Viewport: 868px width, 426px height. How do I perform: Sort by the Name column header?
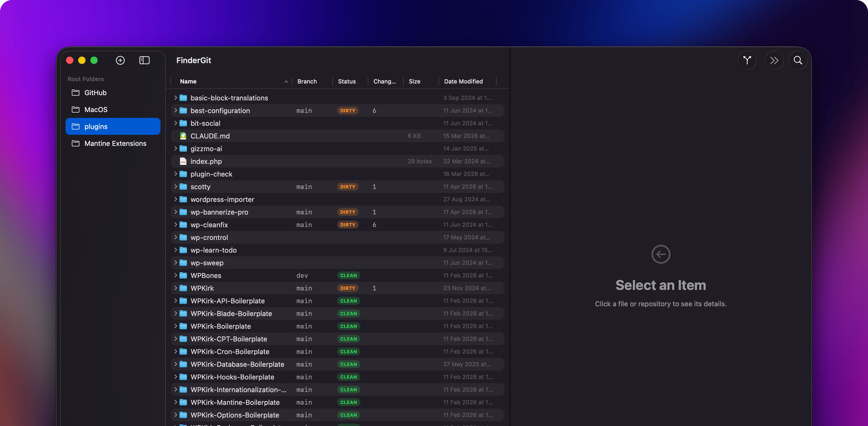[188, 81]
